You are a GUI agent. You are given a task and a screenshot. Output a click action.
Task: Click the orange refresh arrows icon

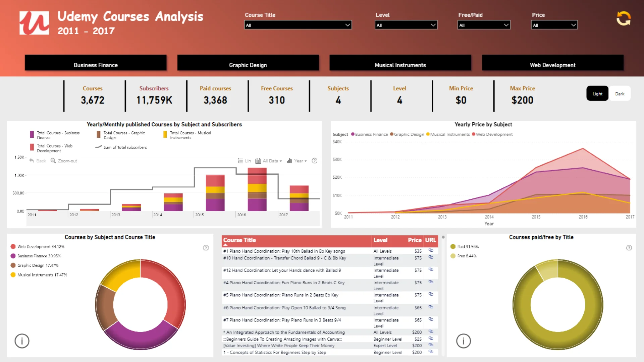click(x=624, y=18)
